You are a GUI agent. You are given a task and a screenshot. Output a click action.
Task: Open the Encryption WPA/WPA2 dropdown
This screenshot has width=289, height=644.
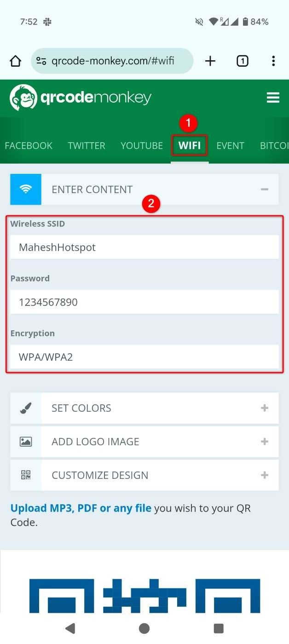point(144,356)
